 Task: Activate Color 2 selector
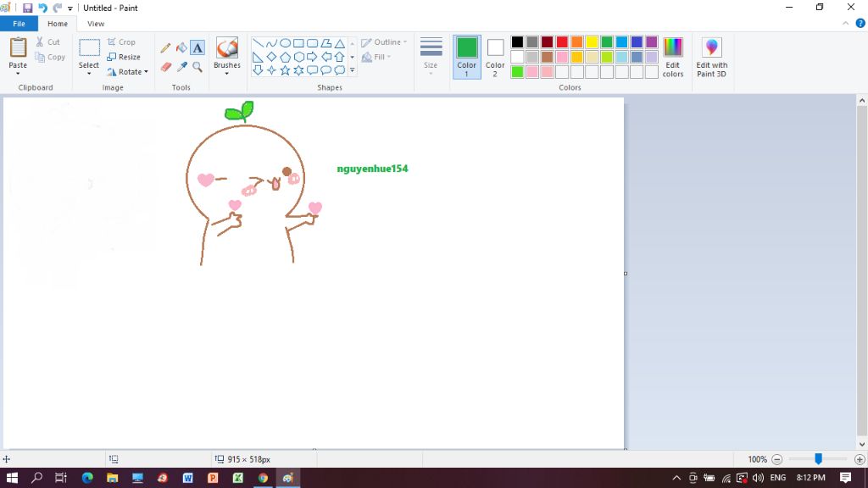click(495, 57)
